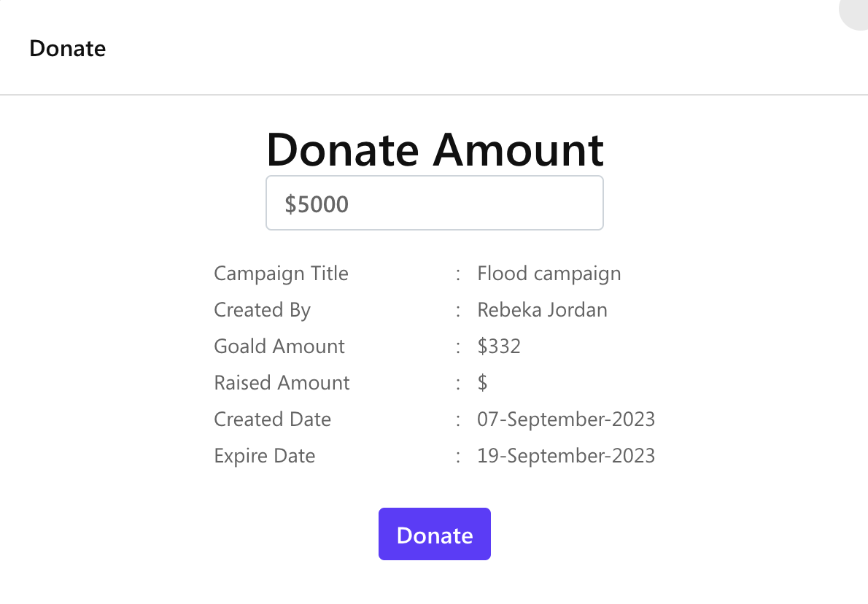Click the Donate Amount heading
Viewport: 868px width, 604px height.
pyautogui.click(x=435, y=150)
